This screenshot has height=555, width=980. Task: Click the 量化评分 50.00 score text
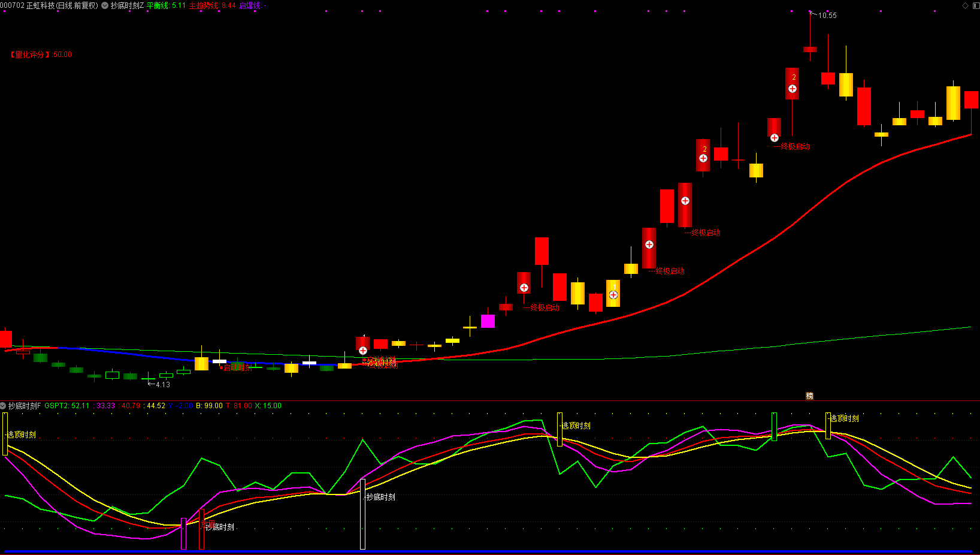(40, 55)
